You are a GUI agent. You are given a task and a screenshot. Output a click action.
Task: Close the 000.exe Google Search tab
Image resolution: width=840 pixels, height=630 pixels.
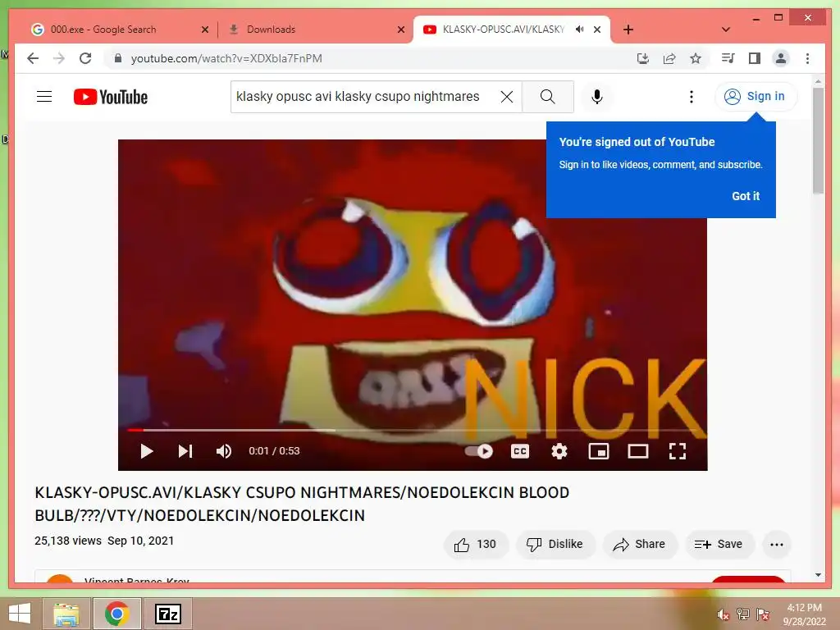(x=204, y=30)
